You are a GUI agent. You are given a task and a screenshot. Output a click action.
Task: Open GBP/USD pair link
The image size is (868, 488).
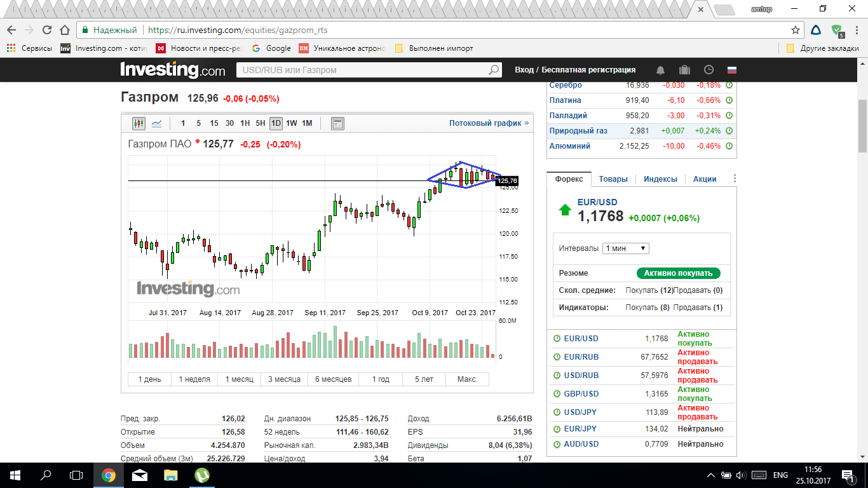point(581,394)
